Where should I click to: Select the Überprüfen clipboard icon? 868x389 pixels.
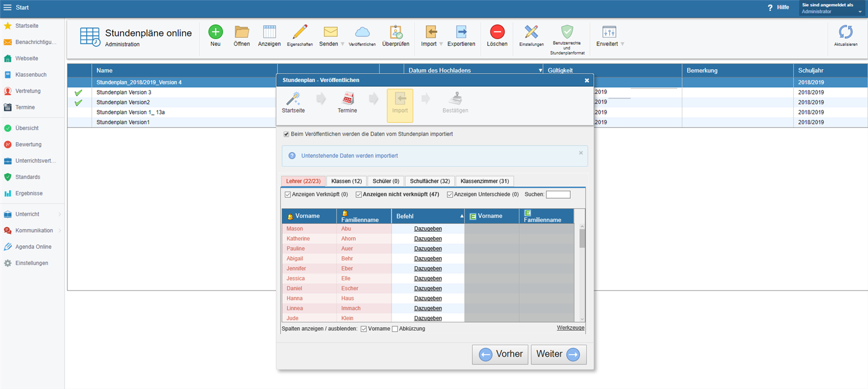(x=396, y=32)
